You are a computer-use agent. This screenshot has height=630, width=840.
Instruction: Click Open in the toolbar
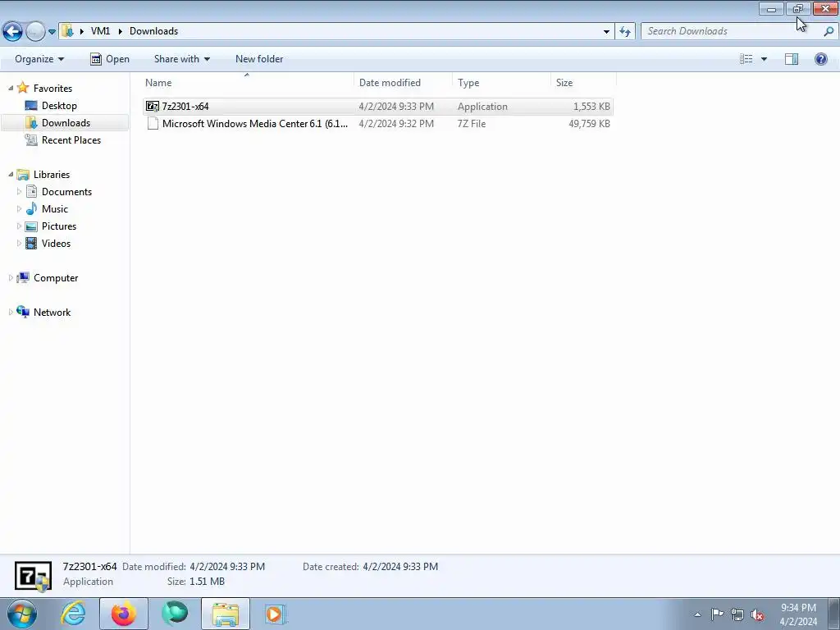pos(110,59)
